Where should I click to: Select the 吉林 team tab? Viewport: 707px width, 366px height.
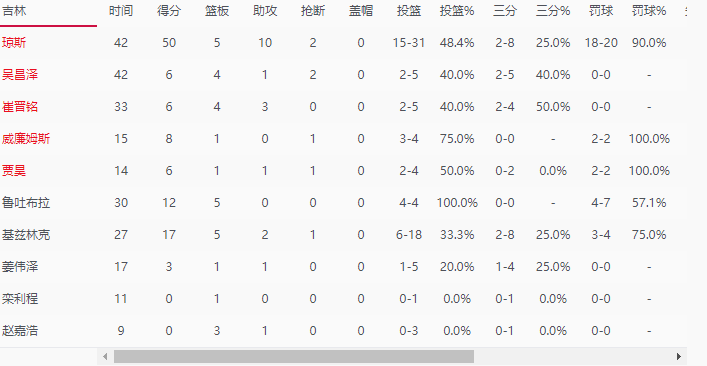click(48, 12)
